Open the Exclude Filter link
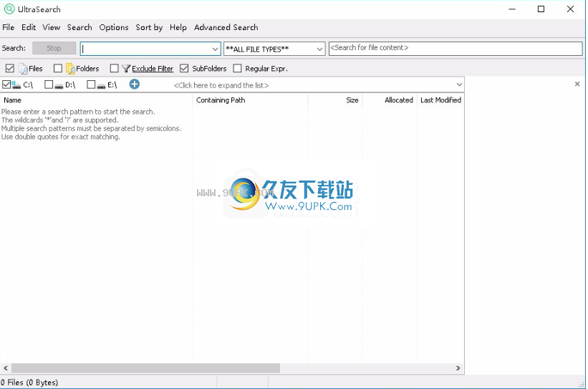This screenshot has width=588, height=389. click(x=153, y=69)
